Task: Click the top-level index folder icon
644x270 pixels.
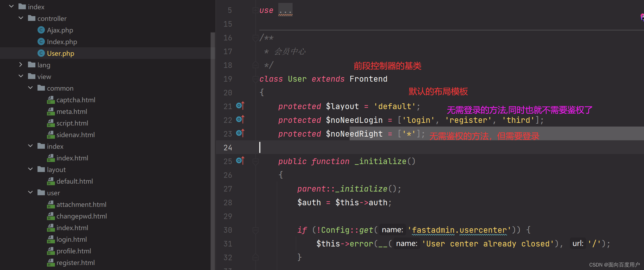Action: [22, 7]
